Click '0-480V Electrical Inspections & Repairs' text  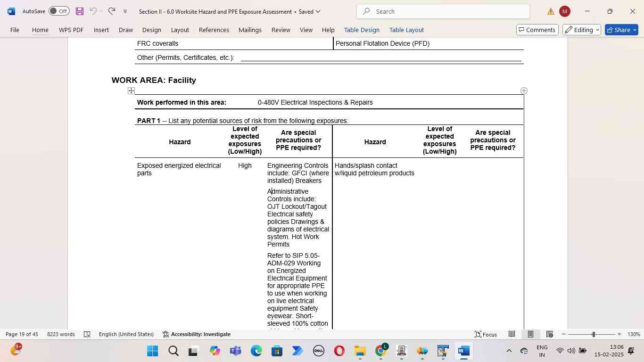tap(315, 102)
